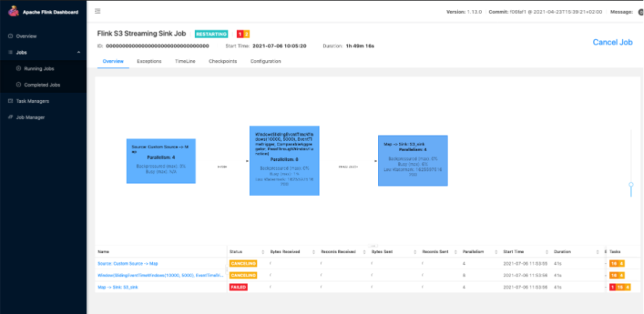This screenshot has width=644, height=314.
Task: Open the Source: Custom Source -> Map row link
Action: 127,263
